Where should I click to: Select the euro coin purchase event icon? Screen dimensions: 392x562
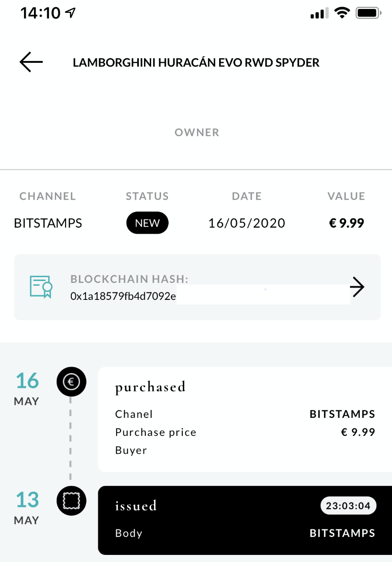71,382
